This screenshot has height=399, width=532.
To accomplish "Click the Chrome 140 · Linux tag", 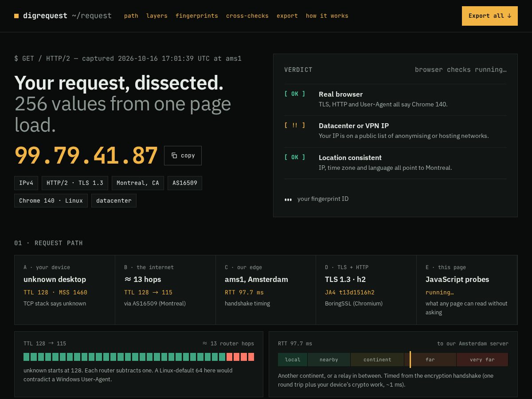I will click(51, 201).
